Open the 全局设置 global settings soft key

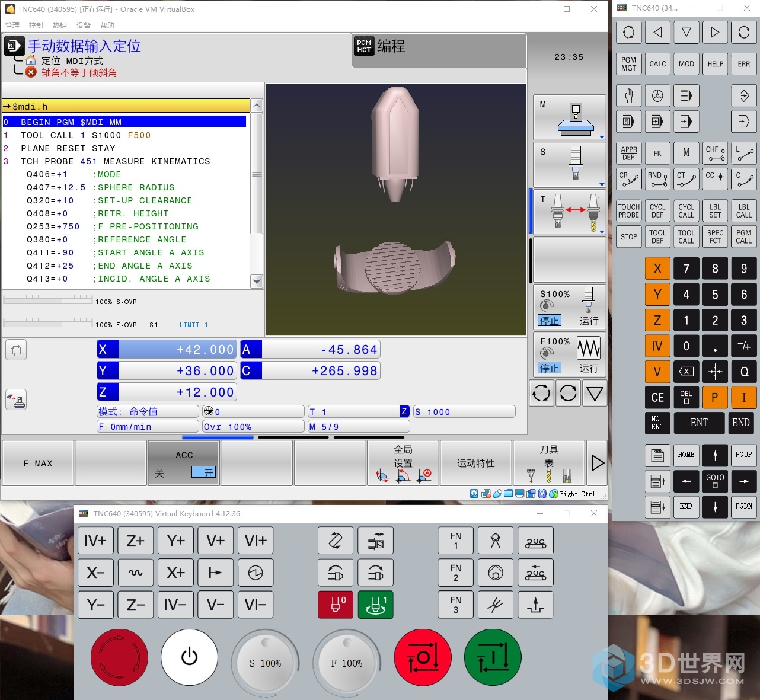pyautogui.click(x=403, y=463)
